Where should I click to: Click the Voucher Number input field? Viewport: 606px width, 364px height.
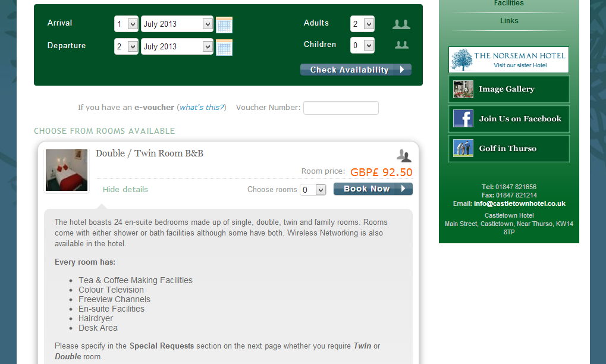pyautogui.click(x=341, y=108)
